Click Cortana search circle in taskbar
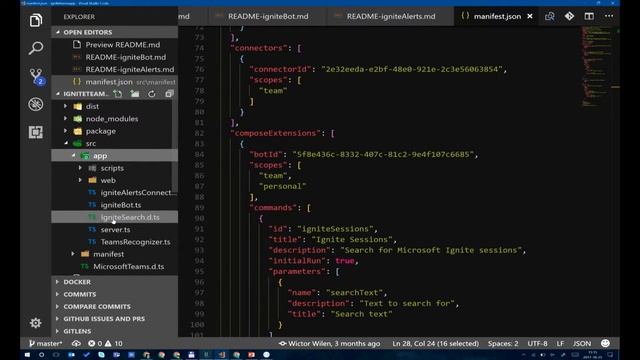 (x=41, y=355)
